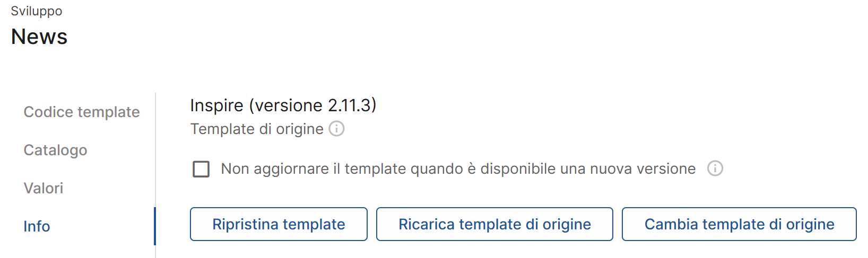The width and height of the screenshot is (868, 258).
Task: Click the blue active indicator beside Info
Action: (x=155, y=226)
